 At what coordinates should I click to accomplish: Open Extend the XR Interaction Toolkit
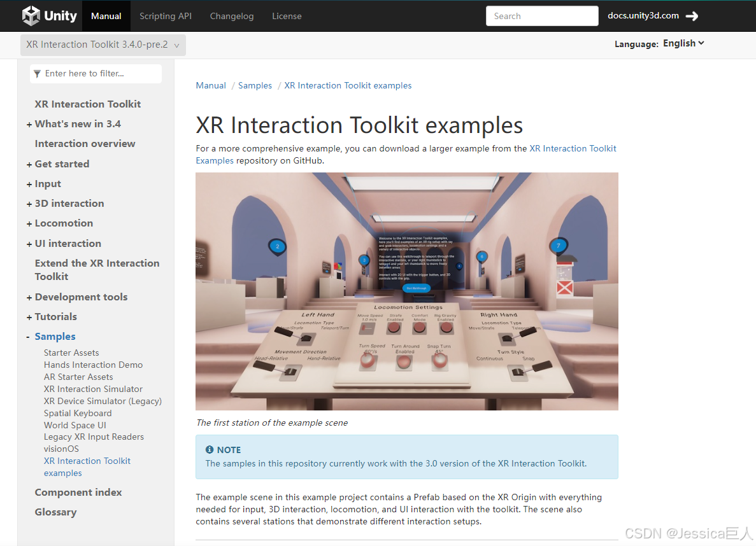(x=97, y=270)
